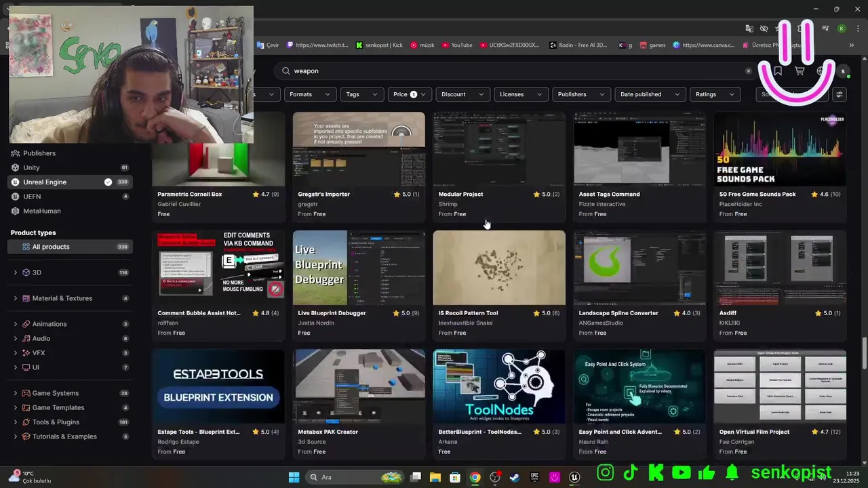The height and width of the screenshot is (488, 868).
Task: Open File Explorer from the taskbar
Action: [x=435, y=477]
